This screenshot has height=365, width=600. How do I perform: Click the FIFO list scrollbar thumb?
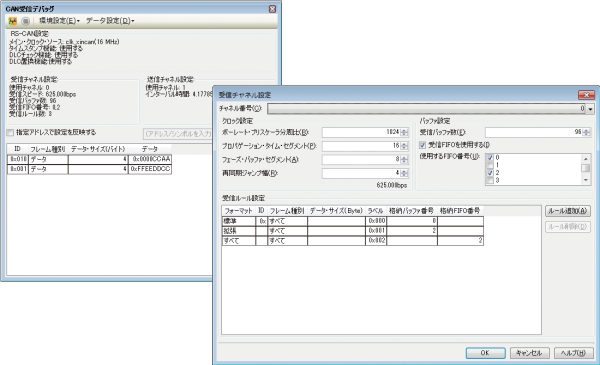coord(585,168)
